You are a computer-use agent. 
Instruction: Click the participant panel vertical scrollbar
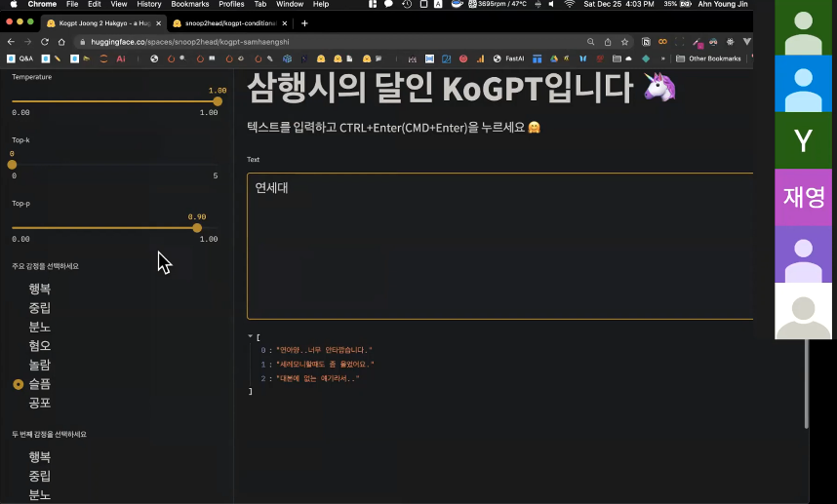[806, 384]
